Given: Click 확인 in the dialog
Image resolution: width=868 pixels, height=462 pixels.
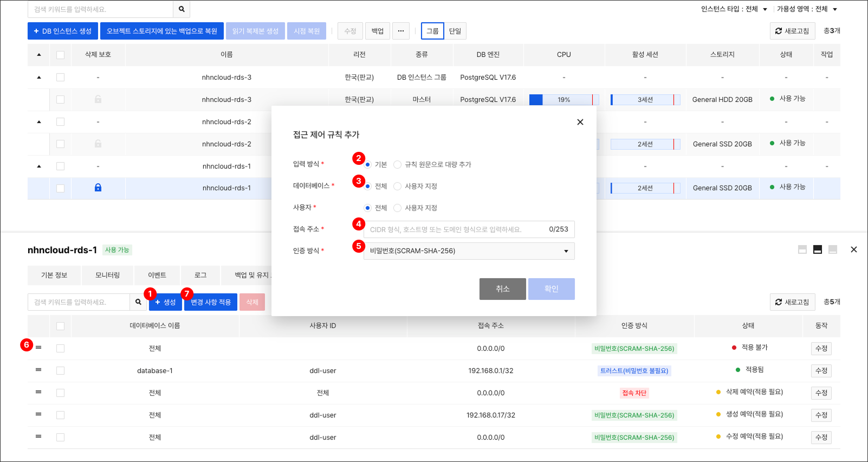Looking at the screenshot, I should (552, 289).
